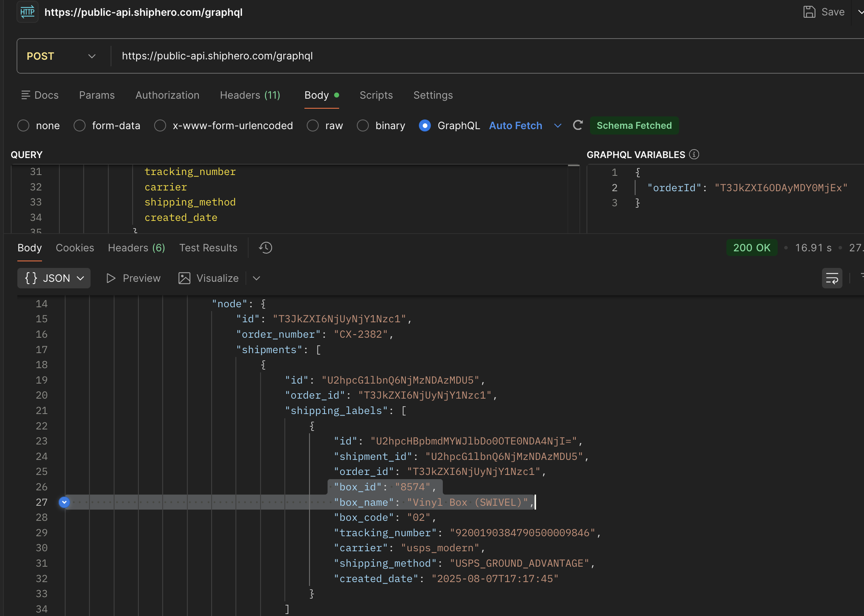Select the binary body type
The image size is (864, 616).
click(x=363, y=125)
